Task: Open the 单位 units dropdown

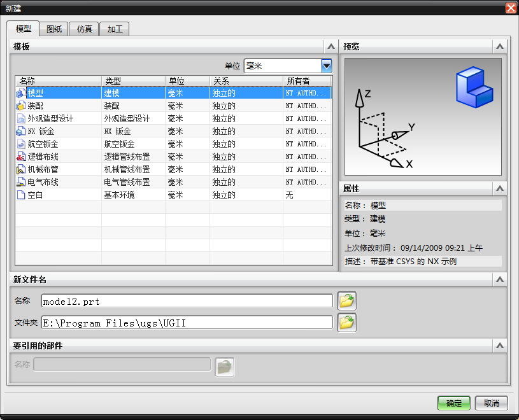Action: pyautogui.click(x=327, y=66)
